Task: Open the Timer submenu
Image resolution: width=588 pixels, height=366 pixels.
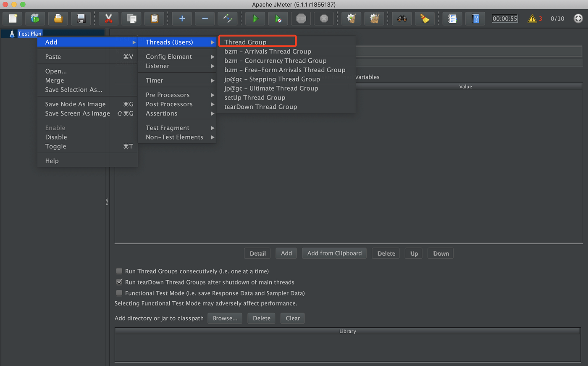Action: point(154,80)
